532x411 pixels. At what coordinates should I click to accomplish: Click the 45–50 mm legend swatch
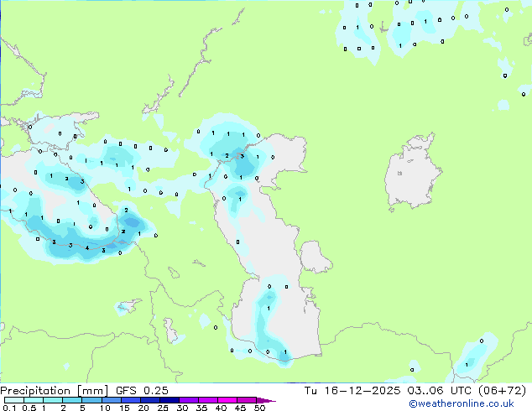[x=247, y=400]
